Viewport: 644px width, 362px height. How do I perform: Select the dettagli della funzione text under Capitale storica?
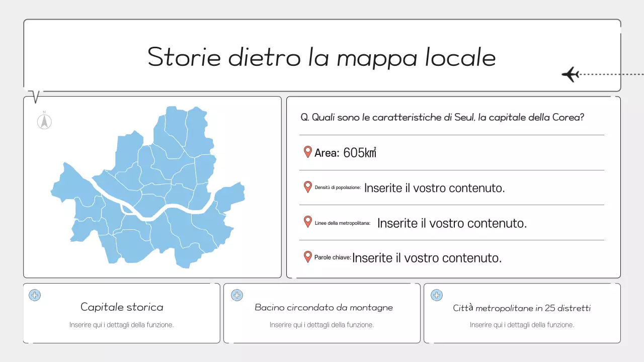121,324
